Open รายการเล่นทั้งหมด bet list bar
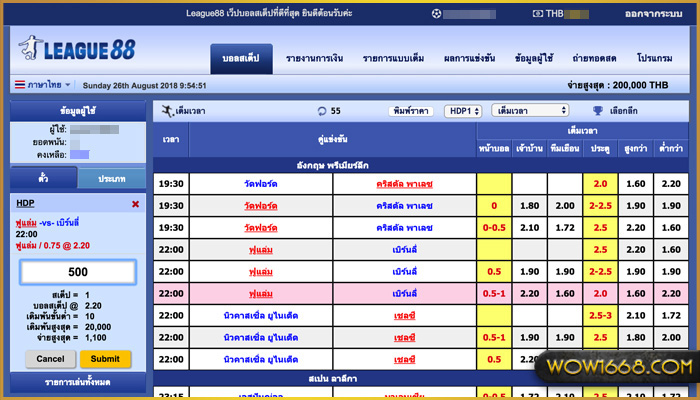Viewport: 700px width, 400px height. (78, 384)
